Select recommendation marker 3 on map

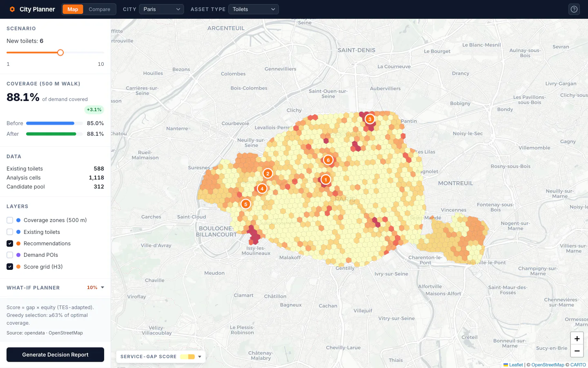370,119
